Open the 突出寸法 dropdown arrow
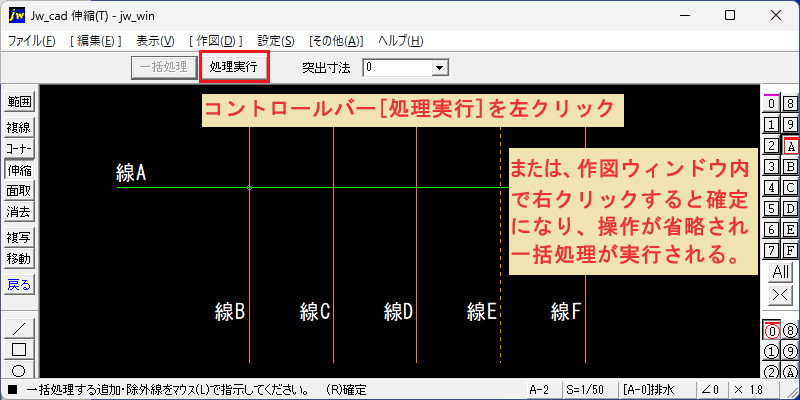 [439, 67]
